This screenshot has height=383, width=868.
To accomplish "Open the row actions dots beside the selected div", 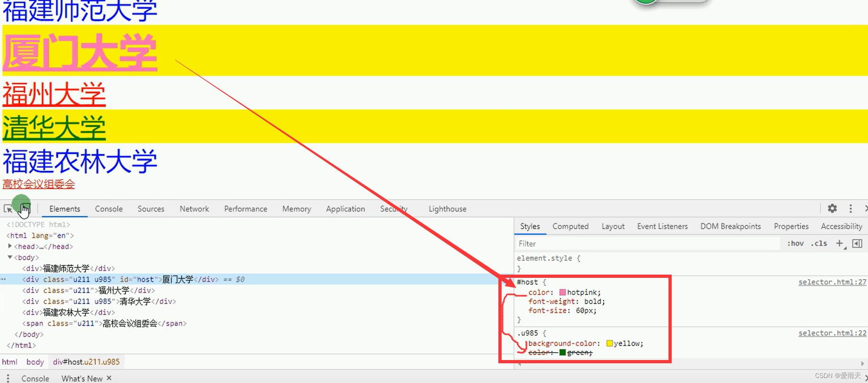I will tap(3, 279).
